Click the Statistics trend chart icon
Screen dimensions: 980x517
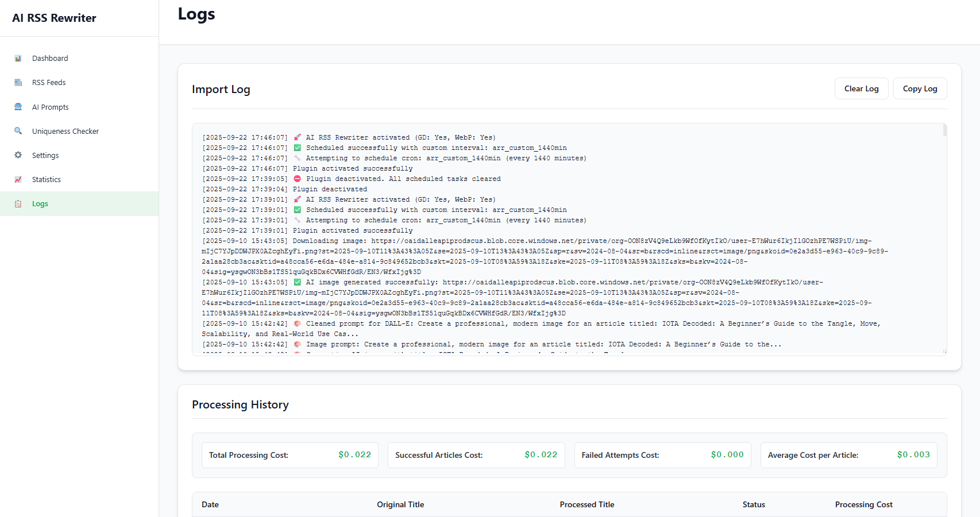click(18, 180)
